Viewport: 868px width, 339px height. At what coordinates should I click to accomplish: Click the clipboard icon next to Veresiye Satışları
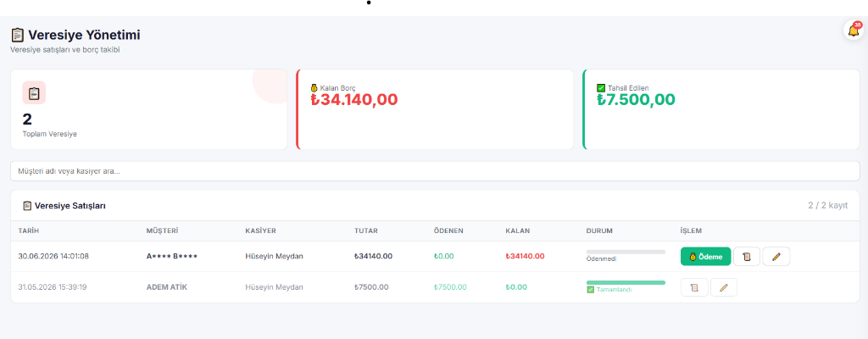coord(27,205)
